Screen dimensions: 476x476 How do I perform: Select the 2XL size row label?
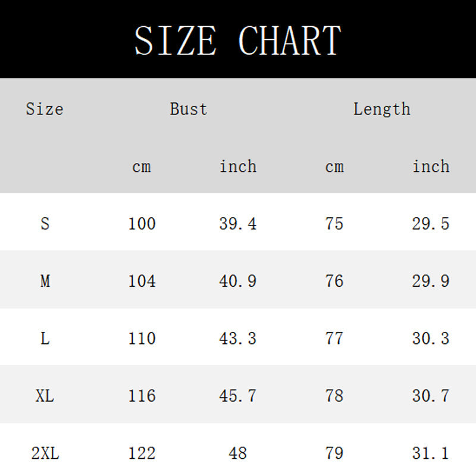pos(45,453)
